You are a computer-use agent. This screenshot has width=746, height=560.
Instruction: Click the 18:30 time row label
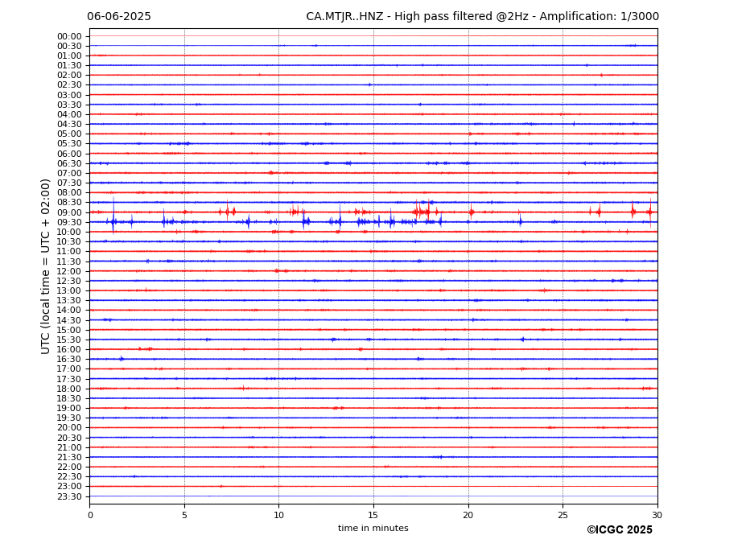tap(69, 399)
